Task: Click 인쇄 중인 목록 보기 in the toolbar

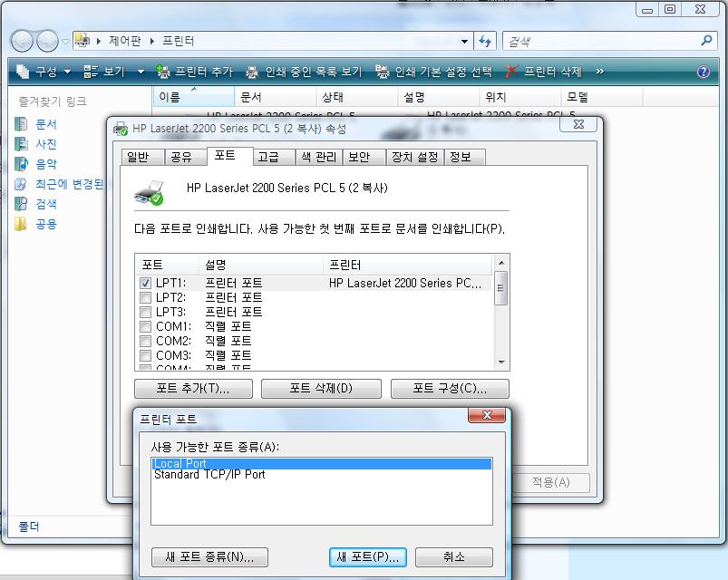Action: coord(304,72)
